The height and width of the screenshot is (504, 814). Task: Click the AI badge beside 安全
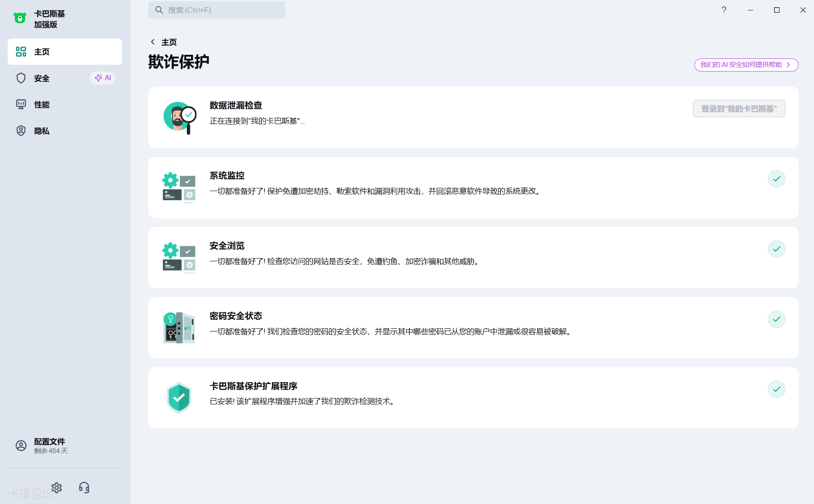[103, 78]
